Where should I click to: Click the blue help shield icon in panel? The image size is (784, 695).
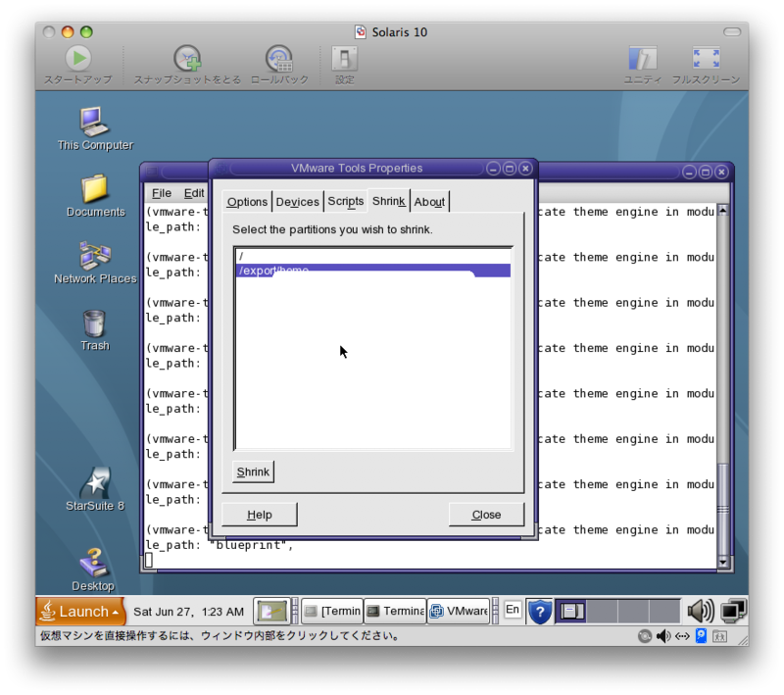[540, 611]
